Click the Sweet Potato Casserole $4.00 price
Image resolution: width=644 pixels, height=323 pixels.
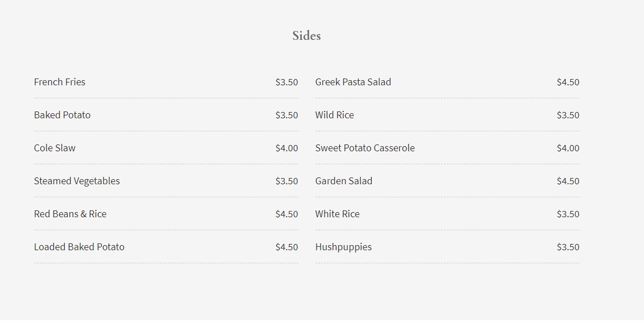(x=568, y=148)
